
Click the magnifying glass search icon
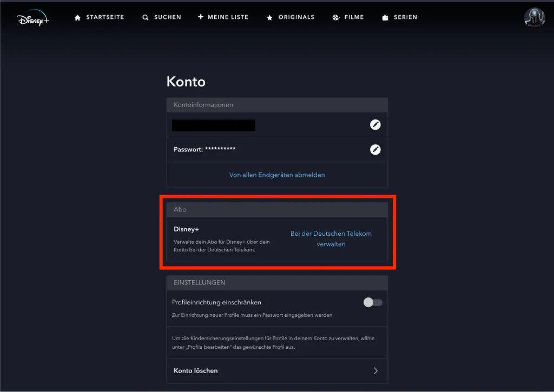[x=146, y=17]
